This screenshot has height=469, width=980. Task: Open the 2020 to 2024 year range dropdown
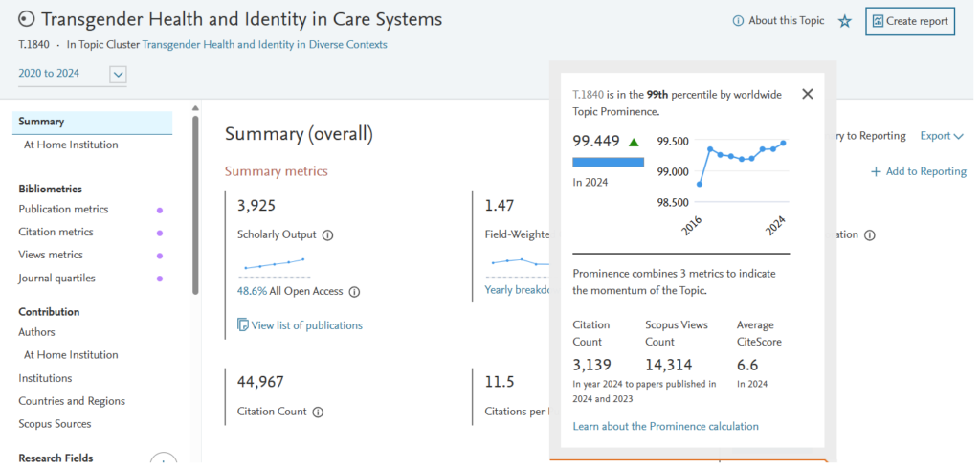(119, 75)
